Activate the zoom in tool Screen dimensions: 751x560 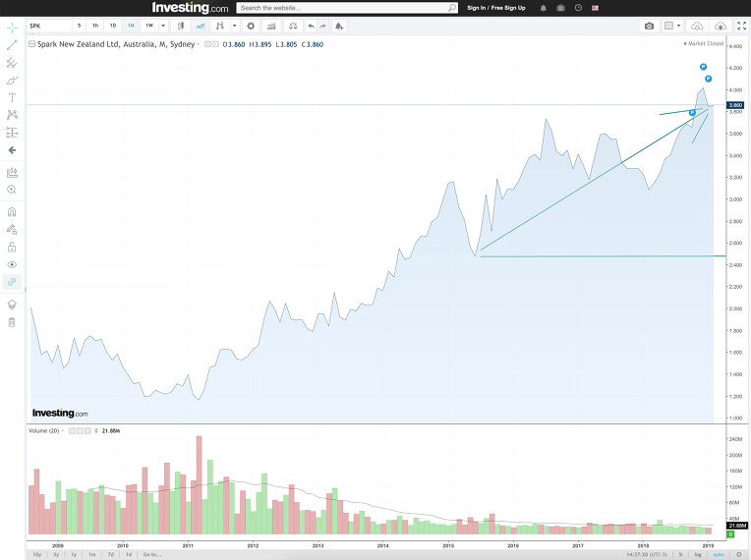click(x=12, y=190)
